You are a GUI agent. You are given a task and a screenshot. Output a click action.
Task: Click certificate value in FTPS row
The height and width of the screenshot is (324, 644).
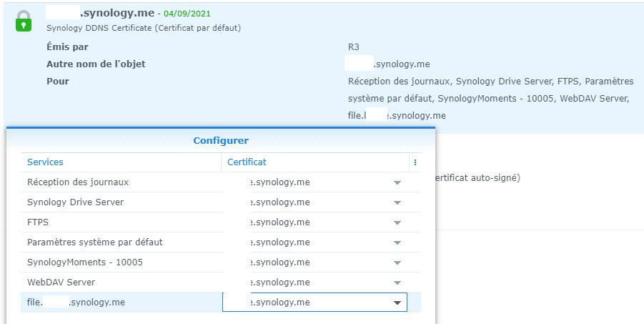coord(280,222)
